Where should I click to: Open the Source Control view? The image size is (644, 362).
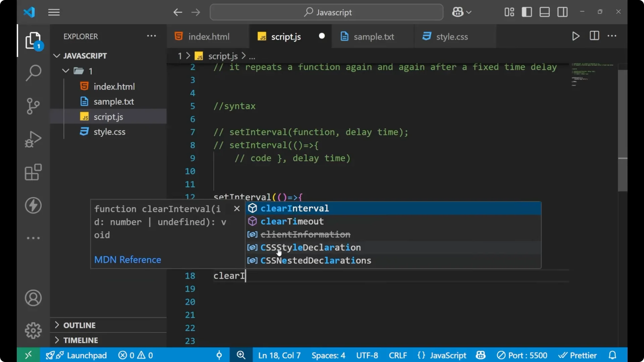(33, 106)
